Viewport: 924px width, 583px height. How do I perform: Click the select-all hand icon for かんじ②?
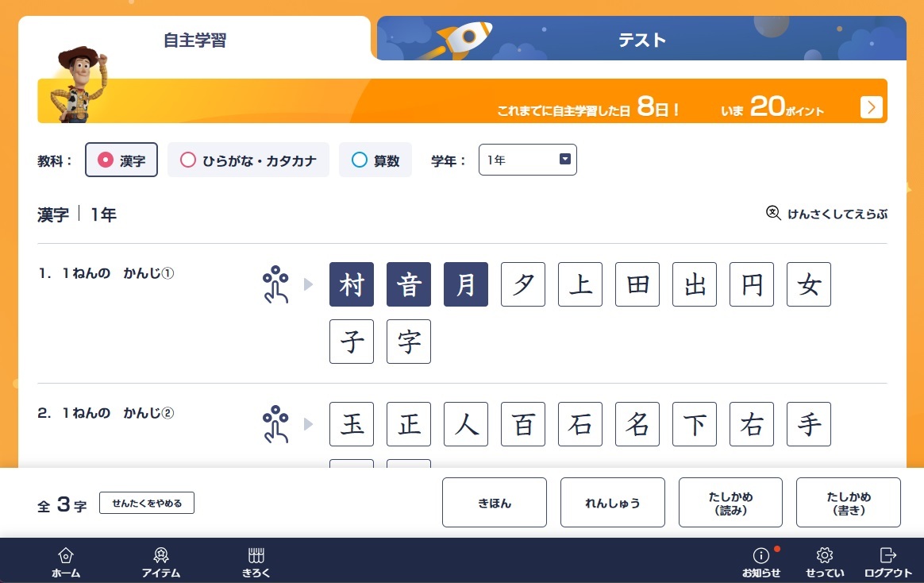tap(275, 424)
